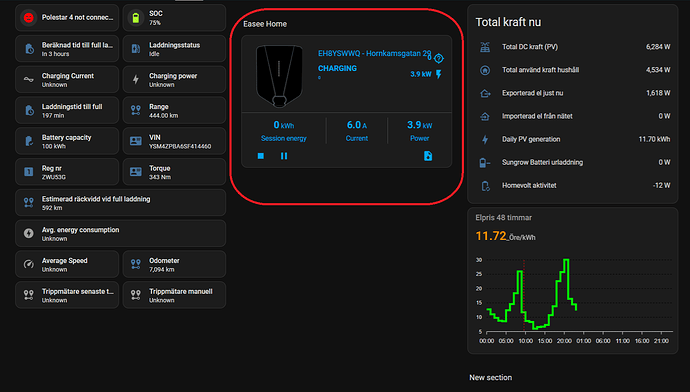690x392 pixels.
Task: Click the stop charging square icon
Action: point(261,156)
